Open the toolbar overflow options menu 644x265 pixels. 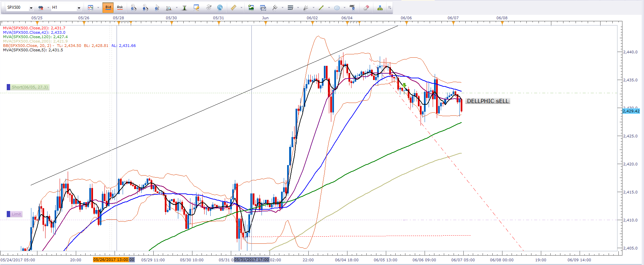tap(390, 7)
